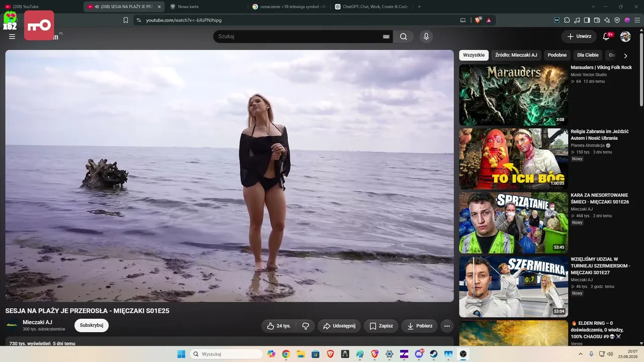Click the Brave Shields lion icon
Viewport: 644px width, 362px height.
(x=478, y=20)
